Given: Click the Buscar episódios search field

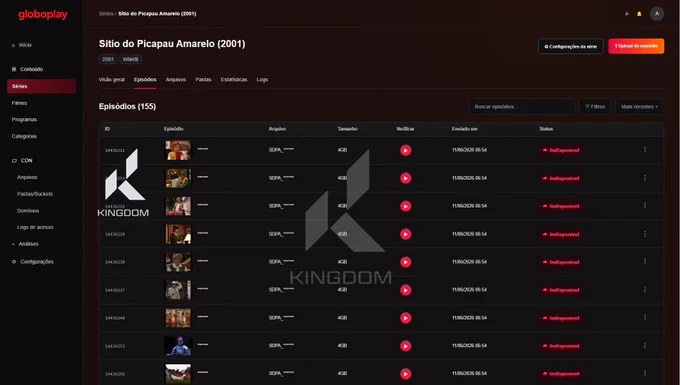Looking at the screenshot, I should click(522, 107).
